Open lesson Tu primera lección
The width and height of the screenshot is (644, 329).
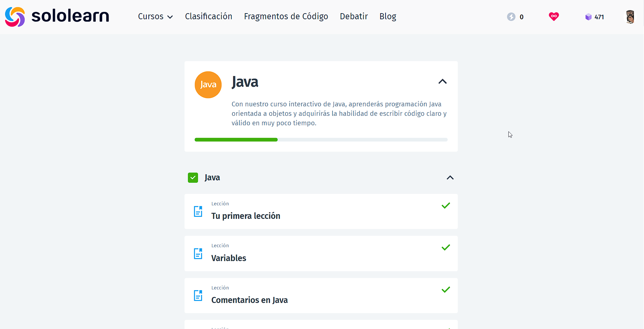[x=321, y=211]
